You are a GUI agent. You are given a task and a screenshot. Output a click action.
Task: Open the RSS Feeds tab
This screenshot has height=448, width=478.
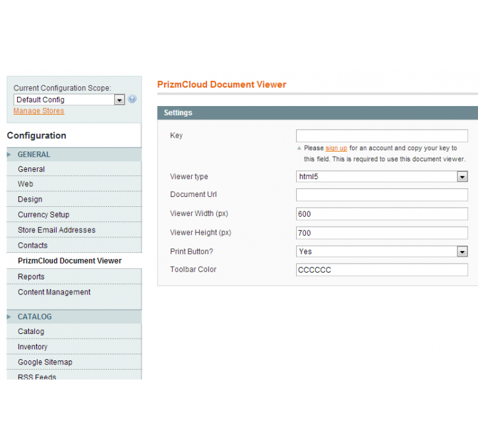click(74, 376)
